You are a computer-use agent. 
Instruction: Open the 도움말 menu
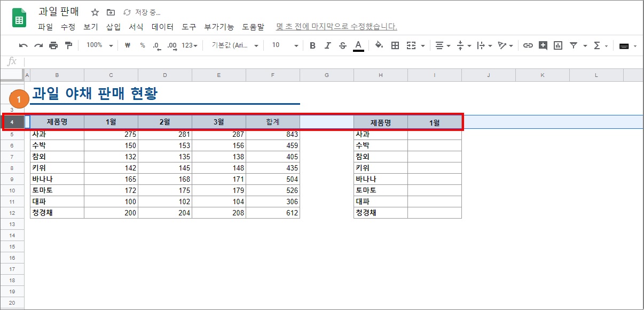253,27
